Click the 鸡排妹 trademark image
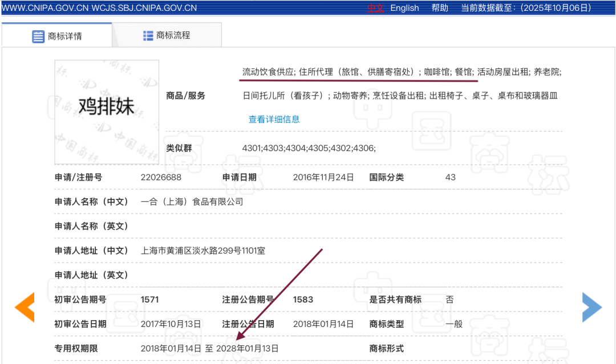The width and height of the screenshot is (616, 364). [107, 112]
